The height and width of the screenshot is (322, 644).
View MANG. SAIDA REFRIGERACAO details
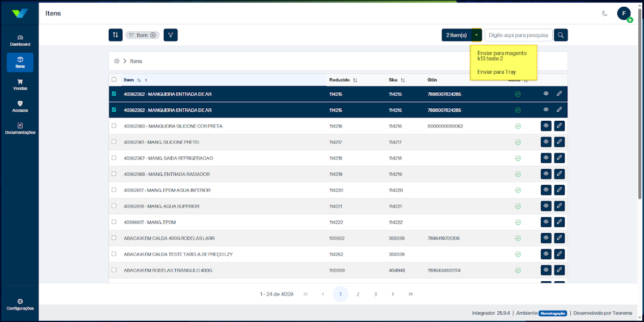(546, 158)
